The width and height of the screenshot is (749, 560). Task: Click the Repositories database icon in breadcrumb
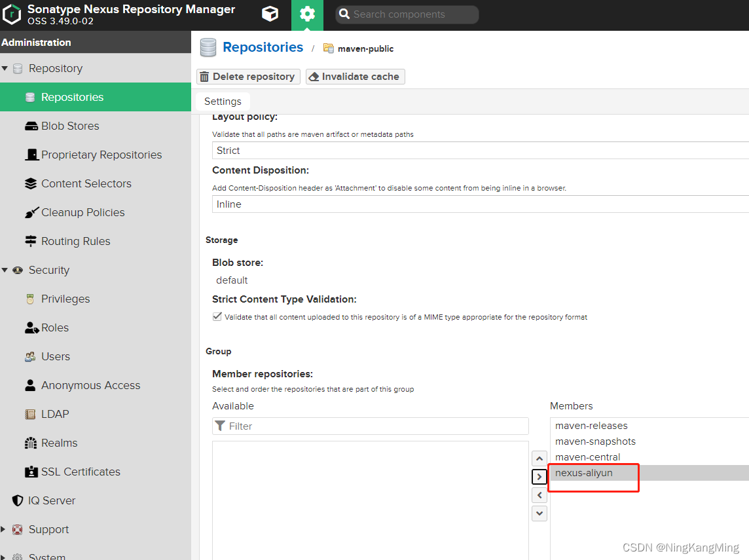pyautogui.click(x=208, y=48)
